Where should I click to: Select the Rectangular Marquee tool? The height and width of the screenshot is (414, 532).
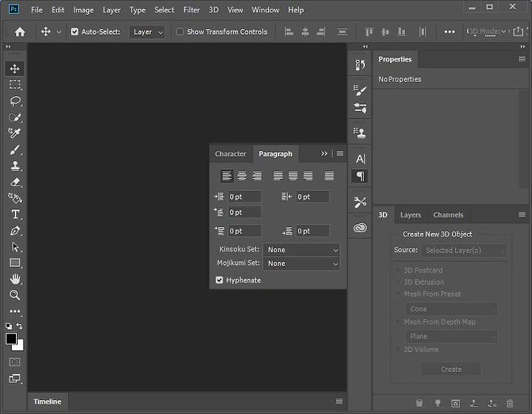[15, 84]
